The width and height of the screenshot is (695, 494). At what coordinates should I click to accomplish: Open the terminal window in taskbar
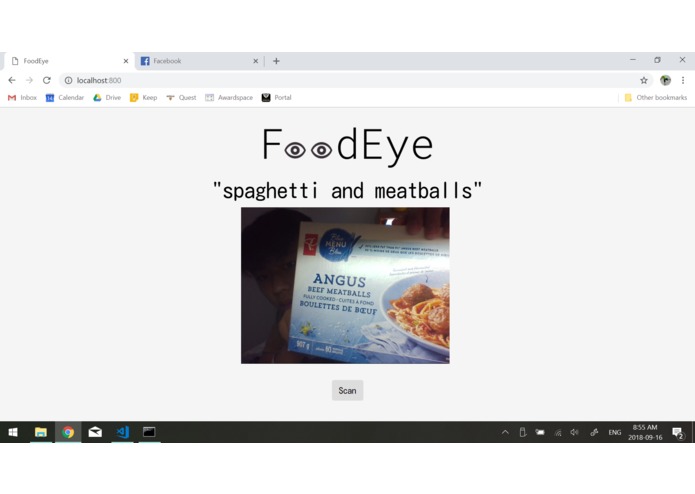point(149,432)
